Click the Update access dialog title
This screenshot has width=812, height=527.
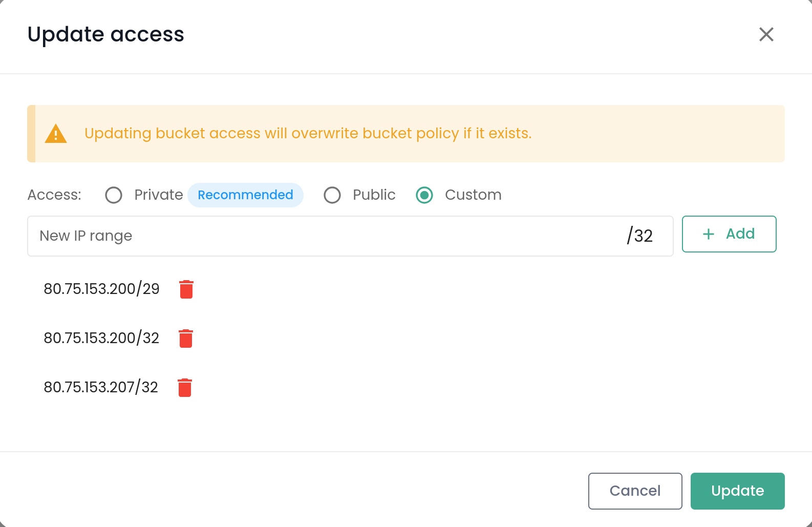pyautogui.click(x=105, y=34)
